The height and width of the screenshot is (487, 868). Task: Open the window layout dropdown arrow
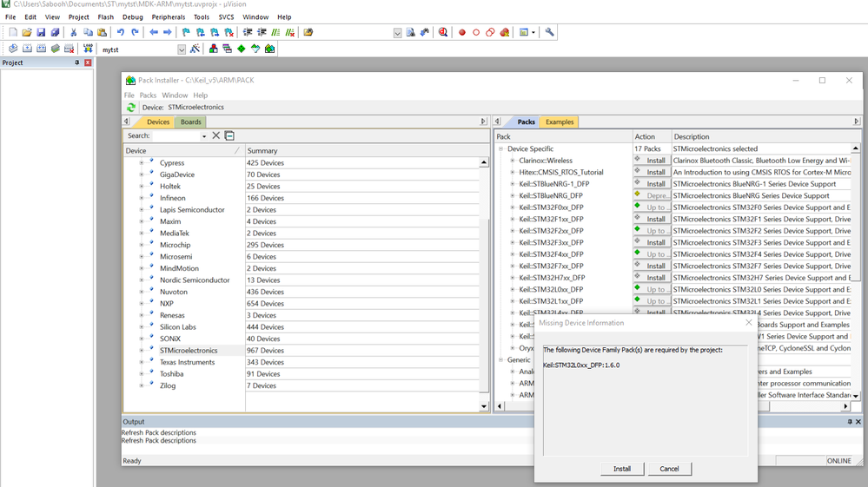[x=533, y=33]
